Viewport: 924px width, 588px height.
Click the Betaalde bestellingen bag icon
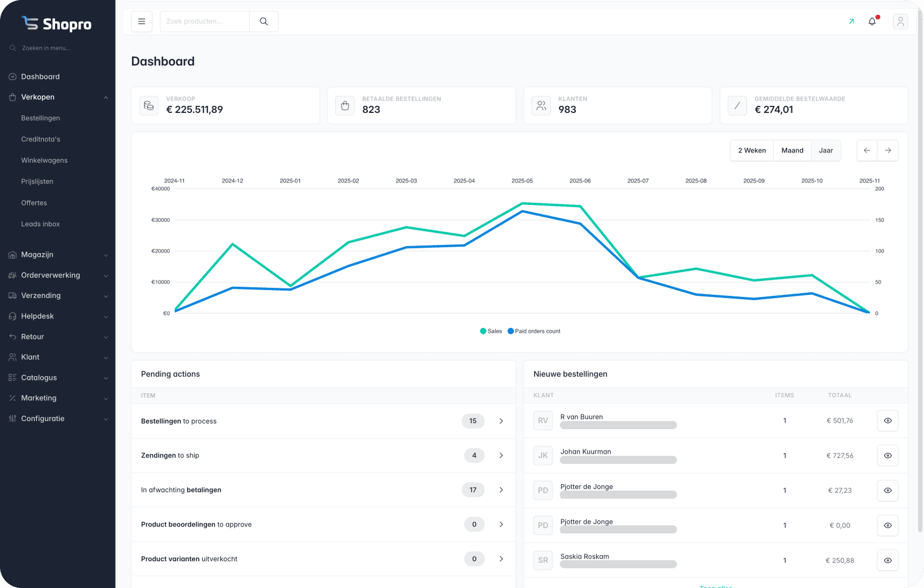(x=345, y=105)
